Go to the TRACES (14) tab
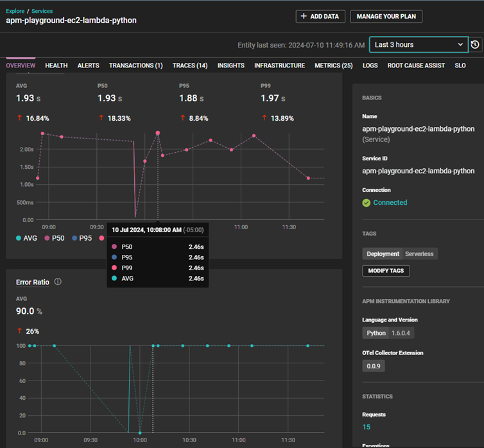 190,65
